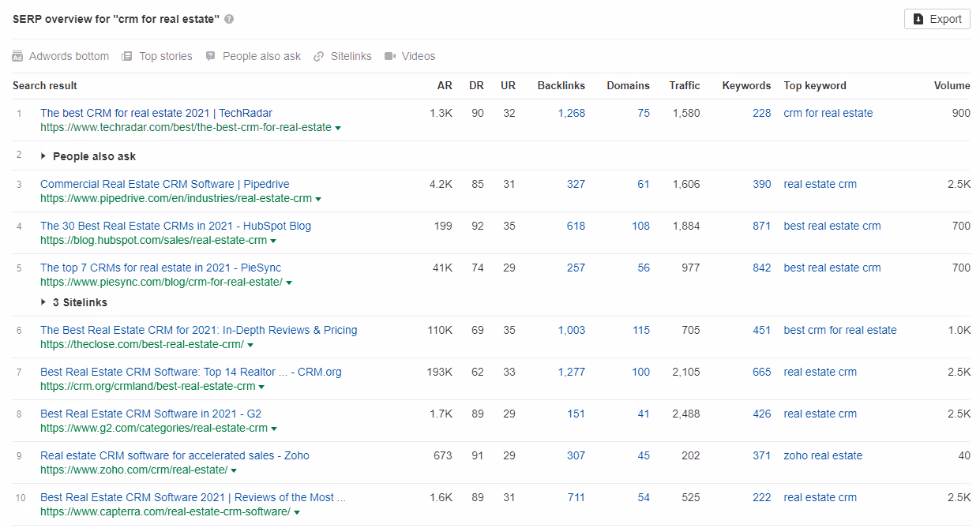
Task: Click the Backlinks column header
Action: tap(561, 85)
